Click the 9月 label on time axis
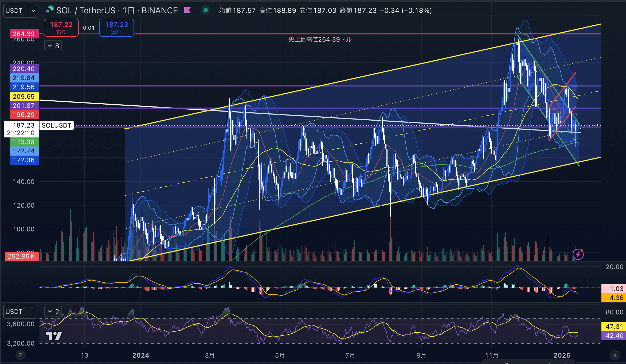 point(421,355)
